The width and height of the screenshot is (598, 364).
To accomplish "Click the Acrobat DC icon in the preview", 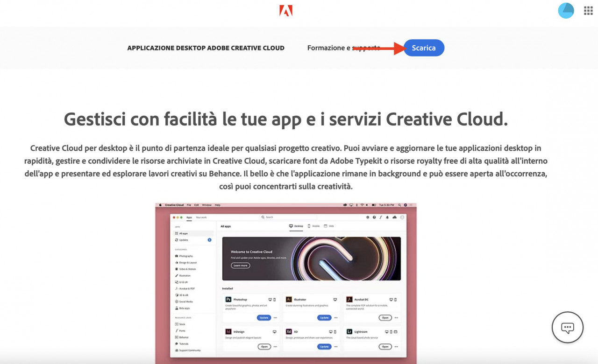I will coord(349,299).
